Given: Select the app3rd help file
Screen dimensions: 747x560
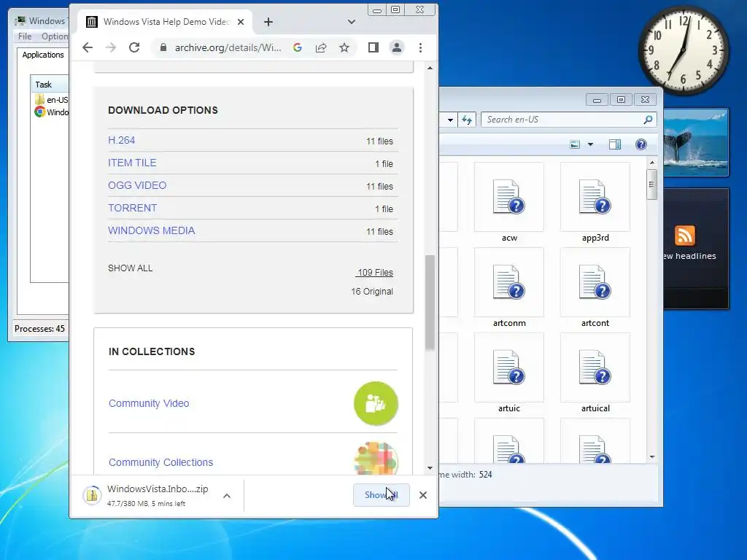Looking at the screenshot, I should point(595,203).
